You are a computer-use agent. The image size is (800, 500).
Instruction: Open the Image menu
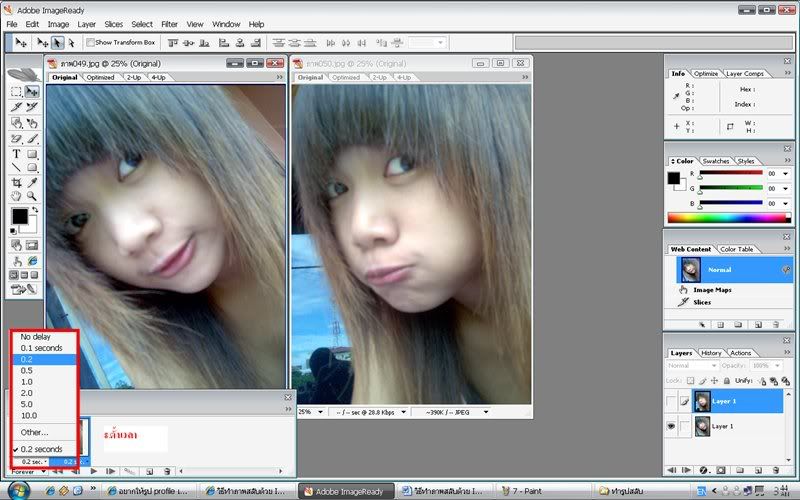click(58, 24)
